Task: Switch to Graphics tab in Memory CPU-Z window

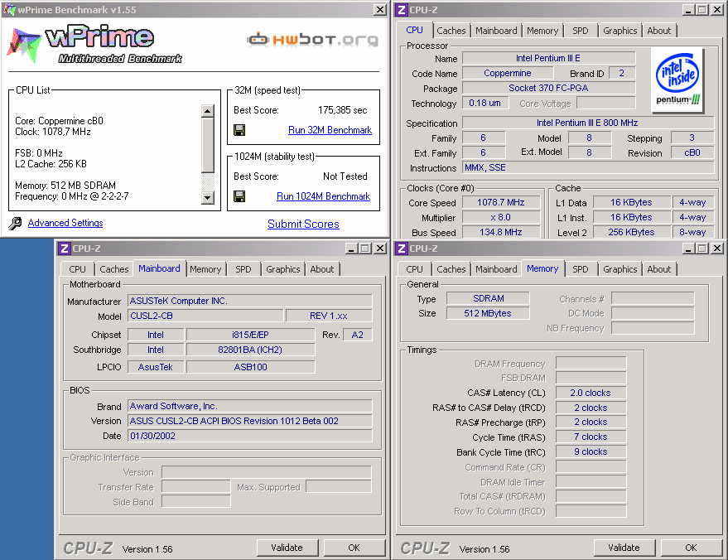Action: pos(620,269)
